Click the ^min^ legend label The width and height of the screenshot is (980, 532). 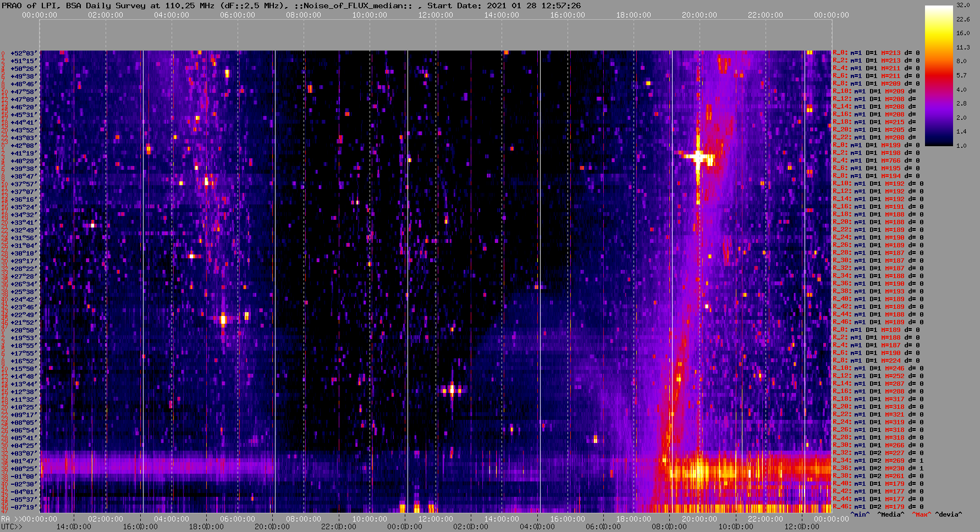[860, 514]
